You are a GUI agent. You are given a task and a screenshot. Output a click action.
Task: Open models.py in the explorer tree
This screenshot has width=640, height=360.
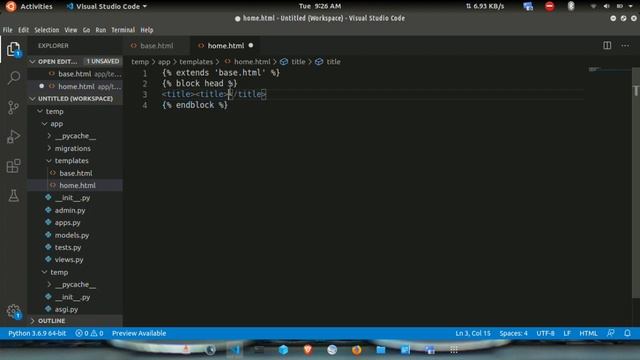pos(72,235)
